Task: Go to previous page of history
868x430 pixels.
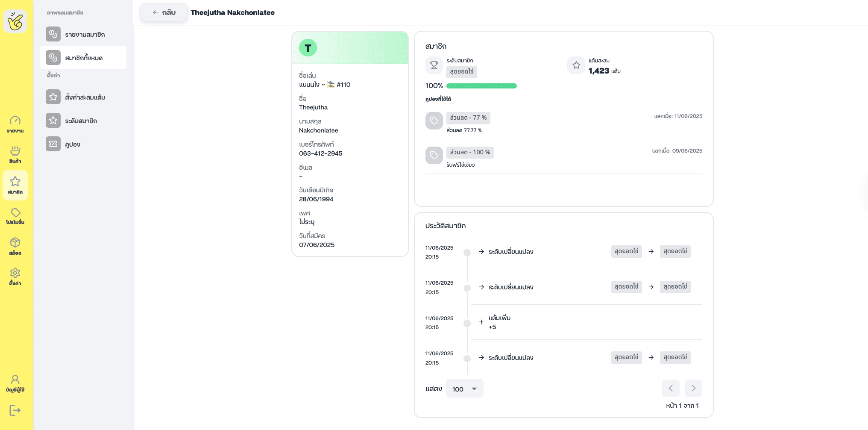Action: [x=671, y=388]
